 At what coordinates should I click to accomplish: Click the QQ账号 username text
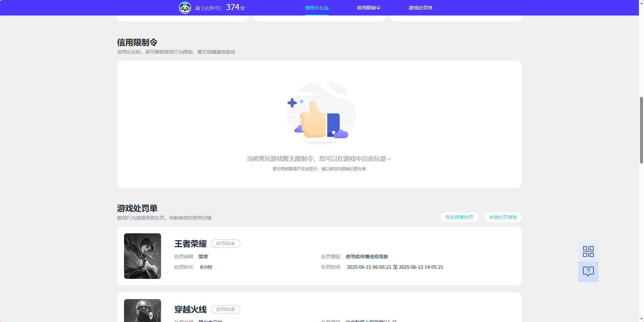[x=208, y=8]
